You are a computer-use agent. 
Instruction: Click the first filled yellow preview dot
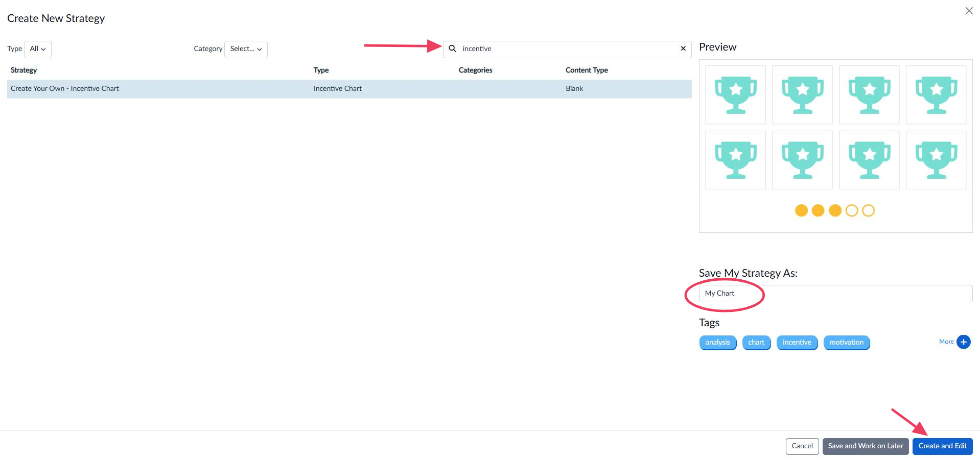(801, 210)
